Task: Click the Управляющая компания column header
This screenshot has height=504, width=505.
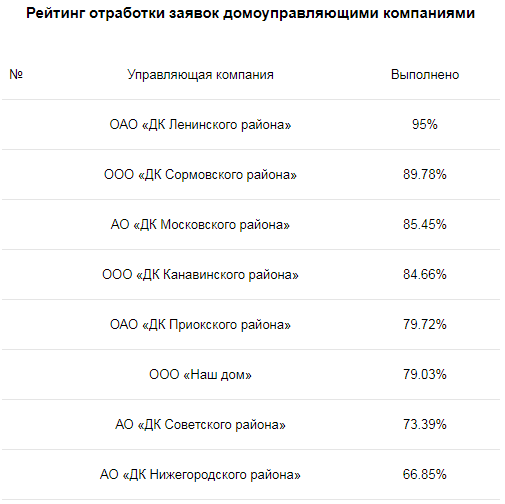Action: pyautogui.click(x=200, y=75)
